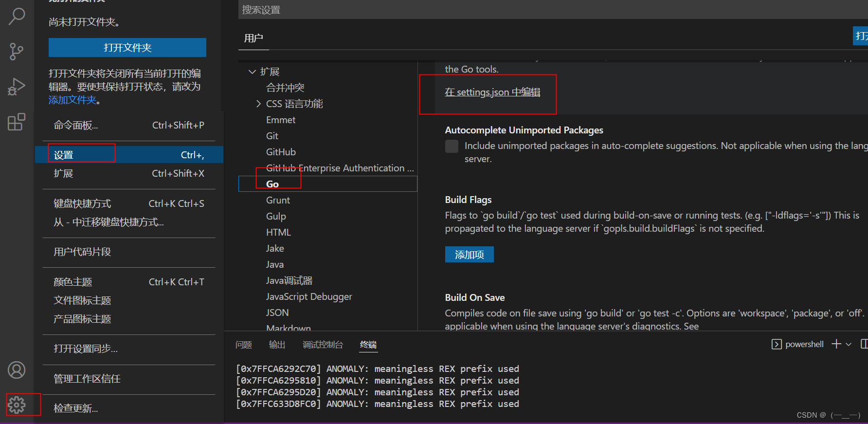Screen dimensions: 868x424
Task: Switch to 终端 panel tab
Action: (x=368, y=345)
